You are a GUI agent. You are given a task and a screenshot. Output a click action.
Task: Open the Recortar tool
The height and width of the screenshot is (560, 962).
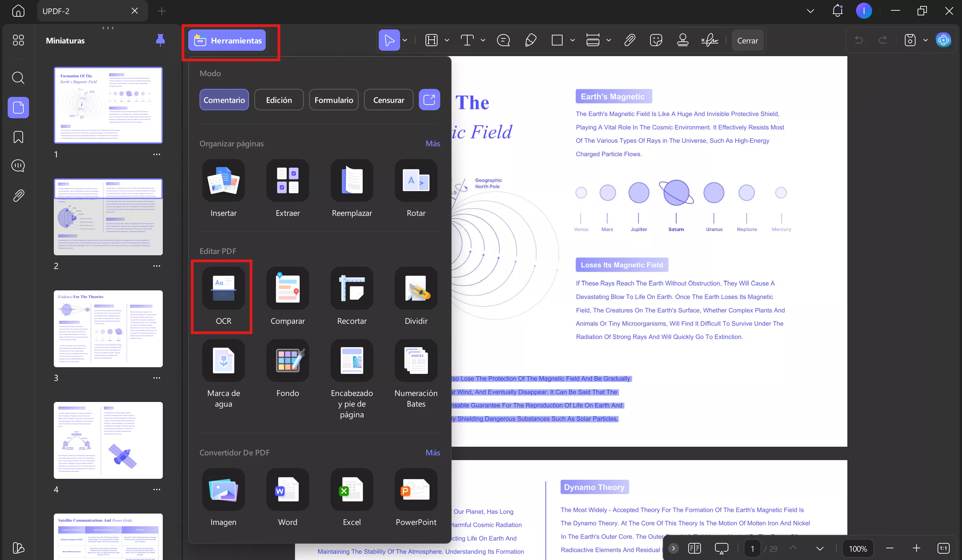tap(352, 296)
